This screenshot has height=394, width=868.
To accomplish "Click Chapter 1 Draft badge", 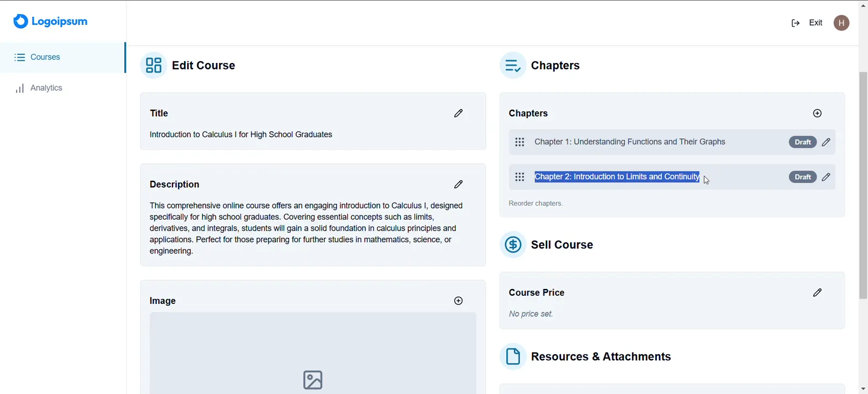I will pos(803,142).
